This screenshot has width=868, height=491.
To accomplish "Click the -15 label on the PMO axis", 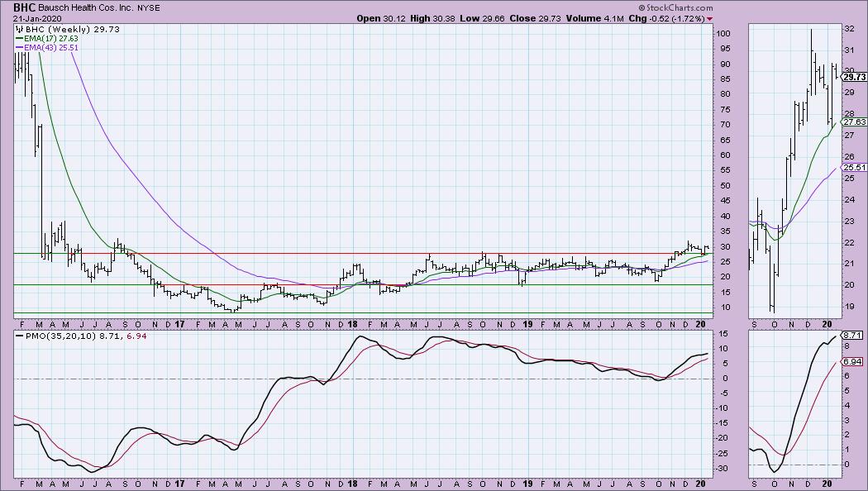I will [723, 423].
